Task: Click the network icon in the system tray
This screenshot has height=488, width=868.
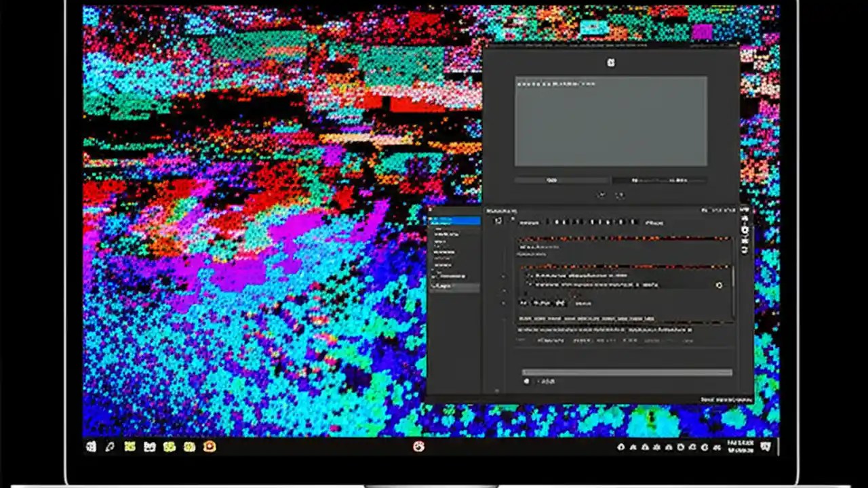Action: [x=706, y=448]
